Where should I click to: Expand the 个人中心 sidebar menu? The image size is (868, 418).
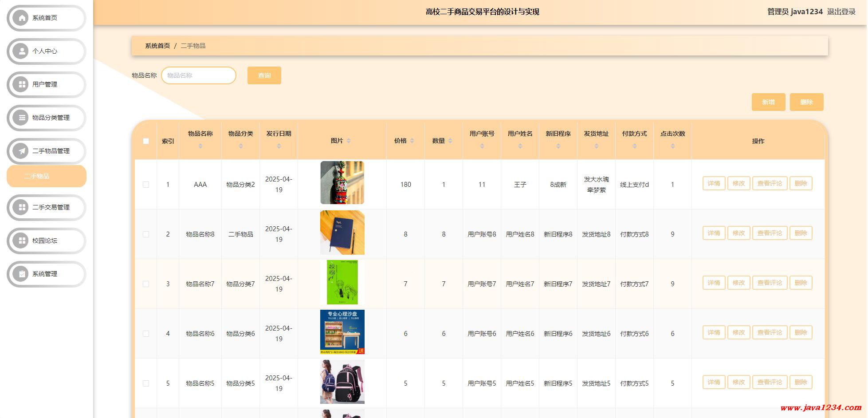click(x=47, y=51)
